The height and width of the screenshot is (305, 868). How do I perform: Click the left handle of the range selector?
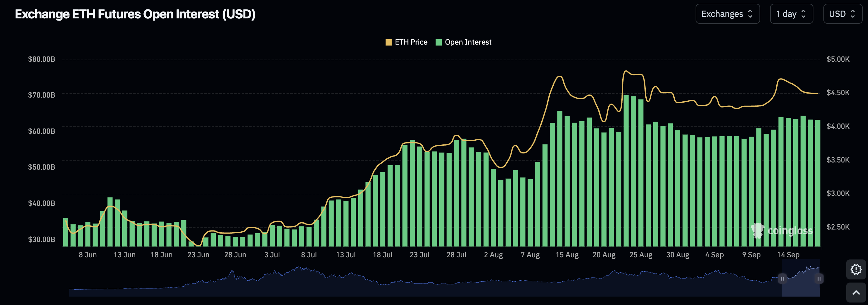click(782, 279)
